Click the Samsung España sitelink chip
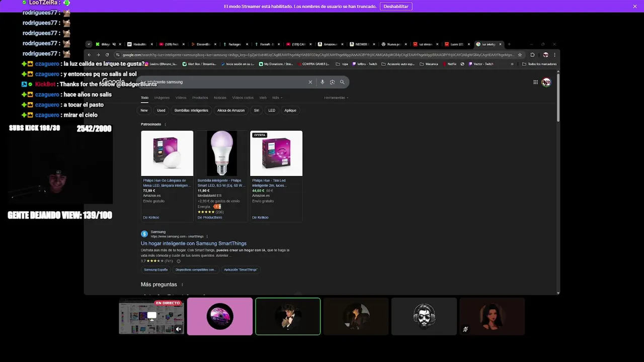 click(x=156, y=269)
